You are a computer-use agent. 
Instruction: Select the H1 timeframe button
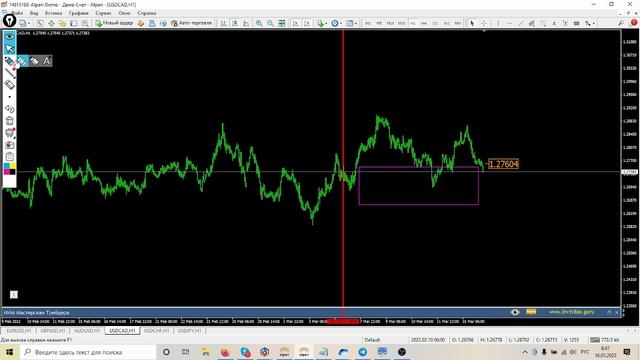click(412, 23)
